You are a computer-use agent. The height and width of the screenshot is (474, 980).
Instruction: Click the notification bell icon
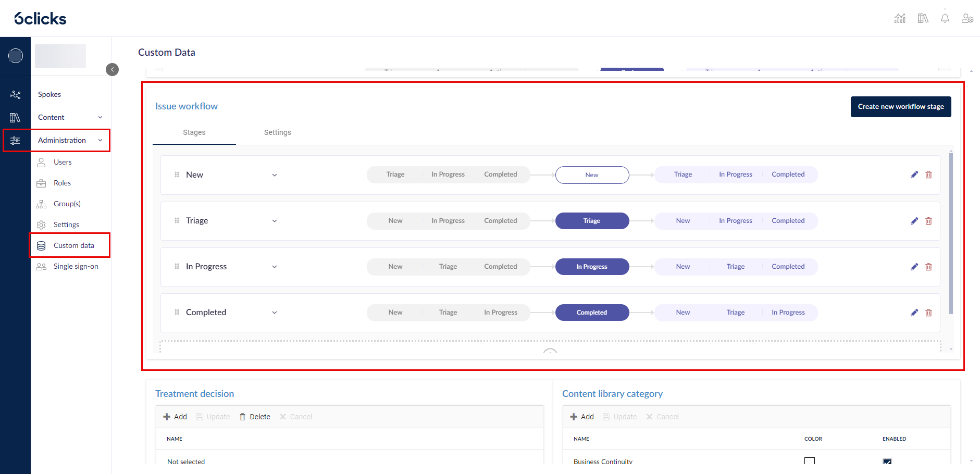945,19
